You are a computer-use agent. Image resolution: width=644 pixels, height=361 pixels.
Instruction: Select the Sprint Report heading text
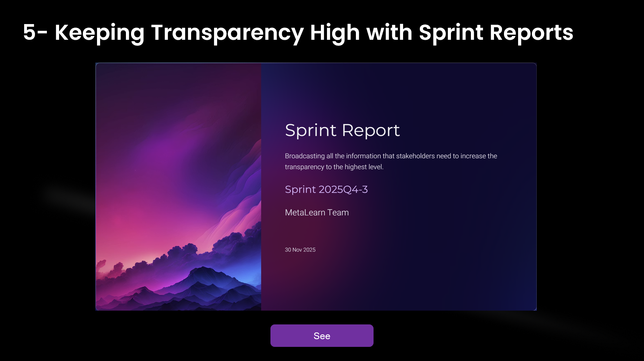click(x=342, y=130)
